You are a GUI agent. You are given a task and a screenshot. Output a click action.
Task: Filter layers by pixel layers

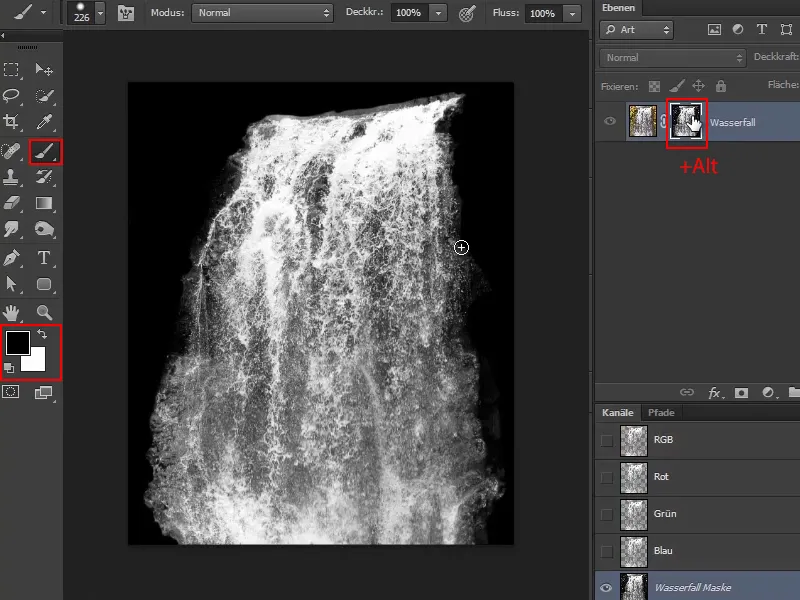coord(714,30)
